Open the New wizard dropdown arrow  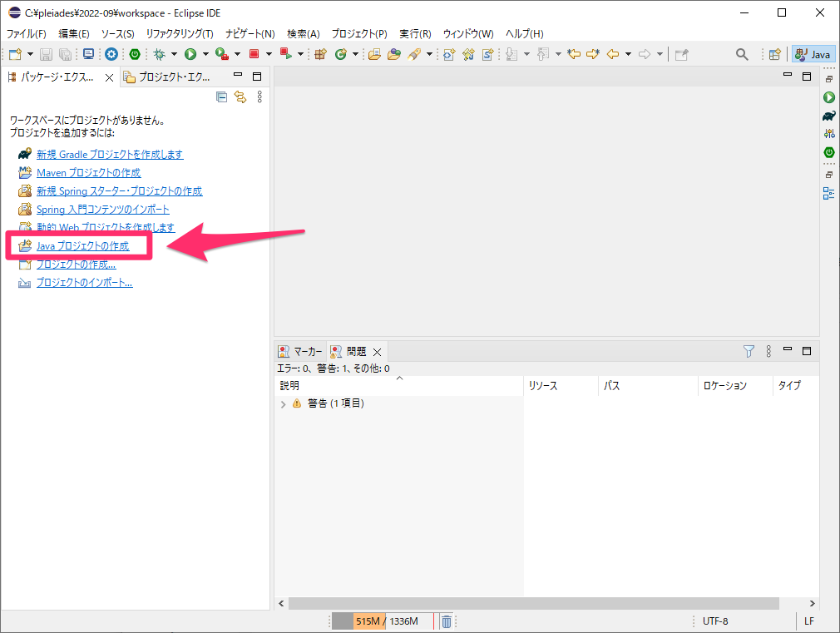(30, 54)
